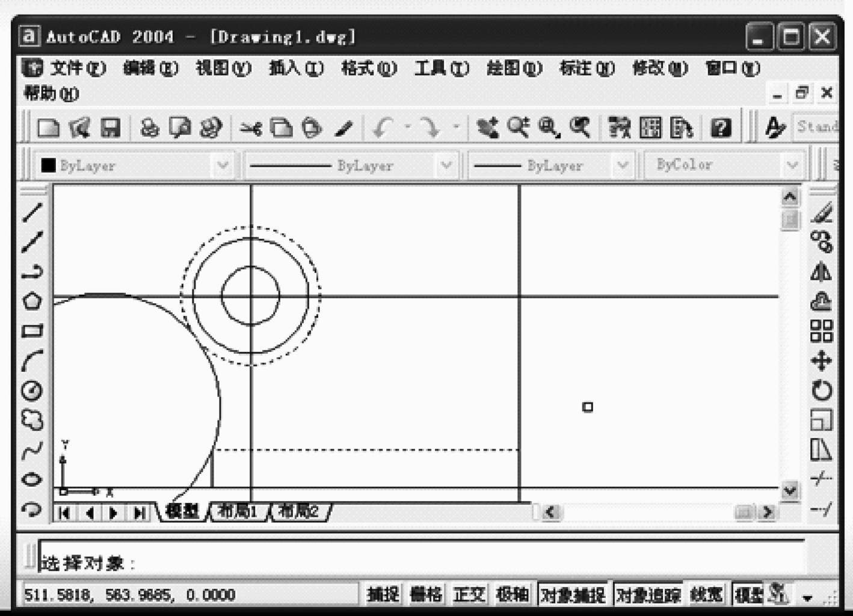The width and height of the screenshot is (853, 616).
Task: Select the Rectangle tool
Action: pos(32,331)
